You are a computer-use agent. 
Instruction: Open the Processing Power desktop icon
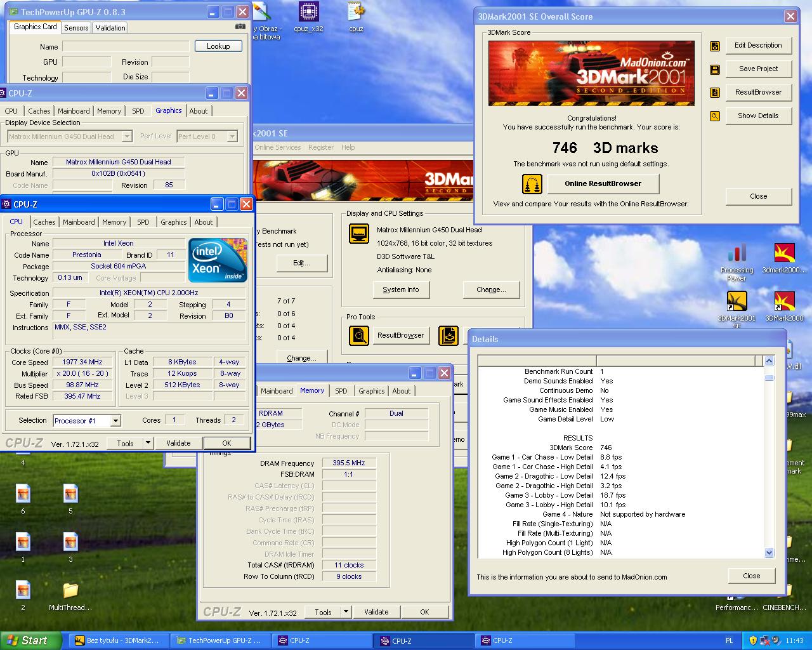[x=737, y=262]
